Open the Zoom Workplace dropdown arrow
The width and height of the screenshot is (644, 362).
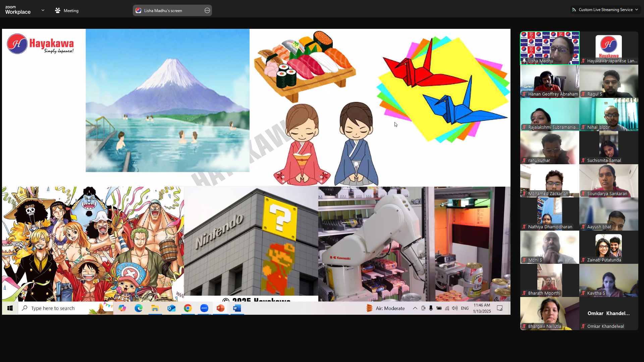(x=43, y=10)
